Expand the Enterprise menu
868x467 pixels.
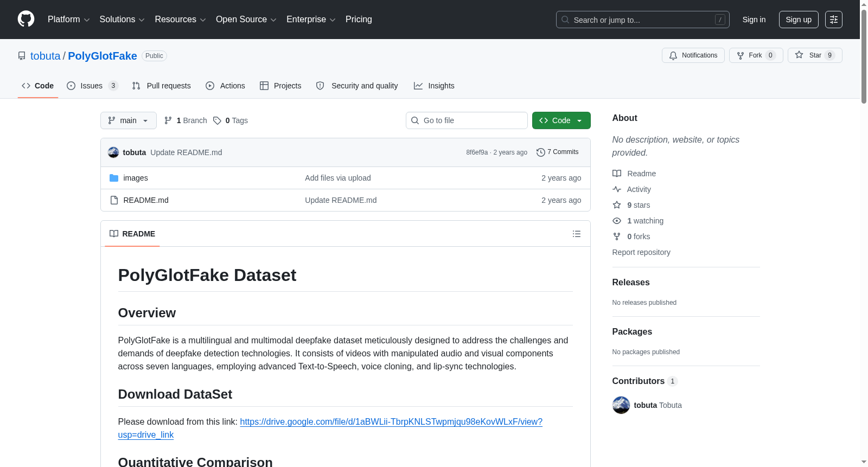point(311,20)
